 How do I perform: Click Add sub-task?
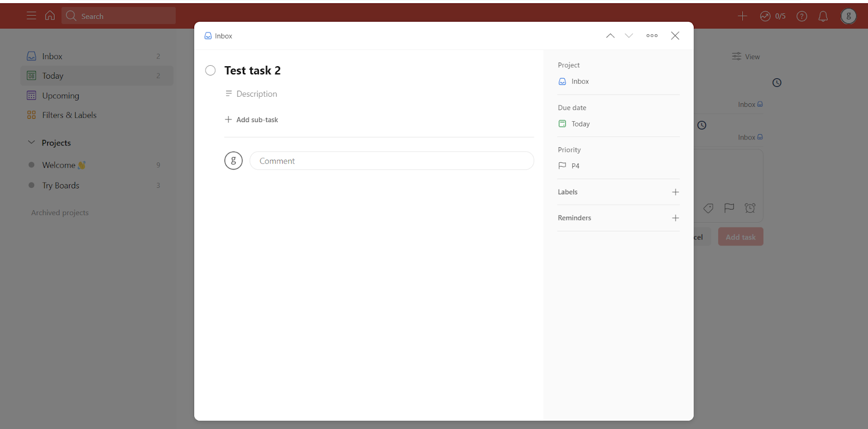[x=252, y=119]
